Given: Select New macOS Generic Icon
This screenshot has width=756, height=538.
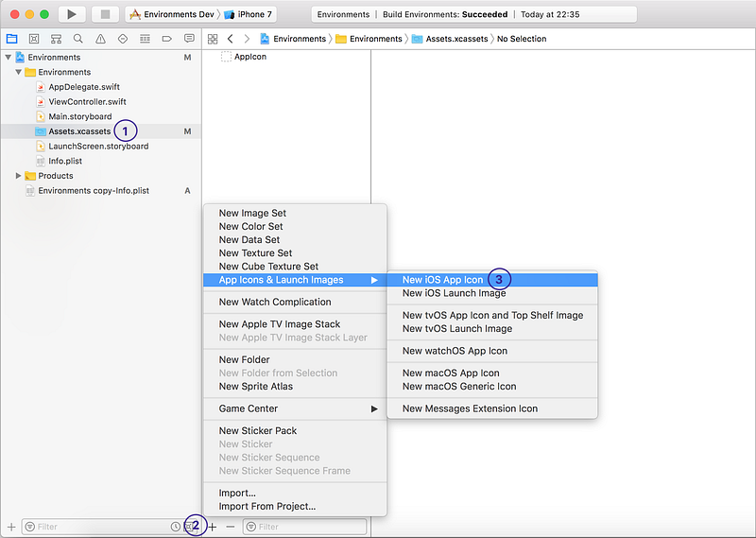Looking at the screenshot, I should [492, 387].
